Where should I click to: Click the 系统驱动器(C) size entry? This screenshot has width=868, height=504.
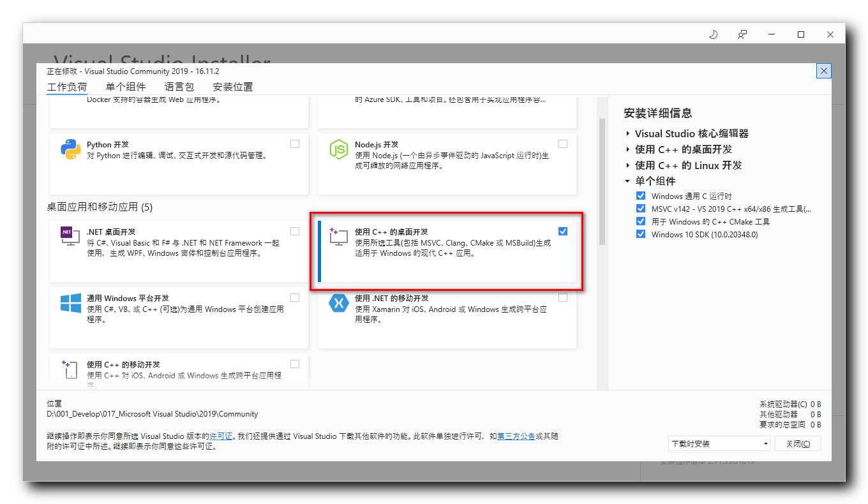point(790,404)
